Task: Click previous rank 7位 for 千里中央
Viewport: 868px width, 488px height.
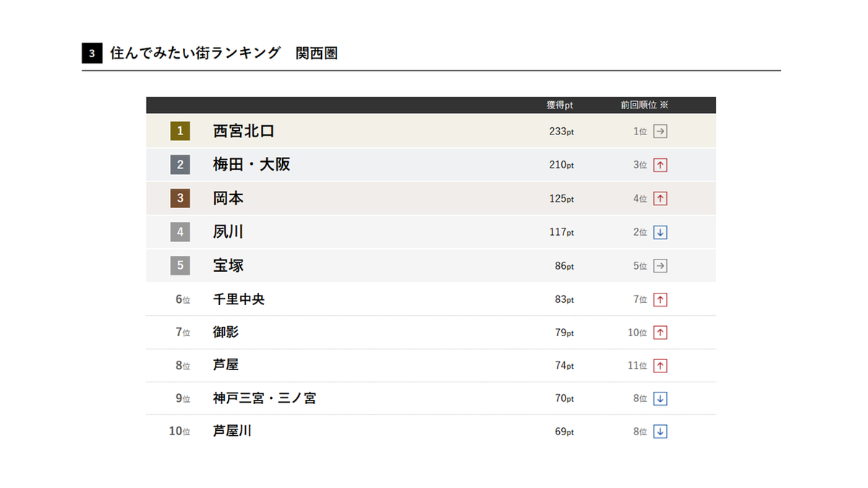Action: click(x=640, y=299)
